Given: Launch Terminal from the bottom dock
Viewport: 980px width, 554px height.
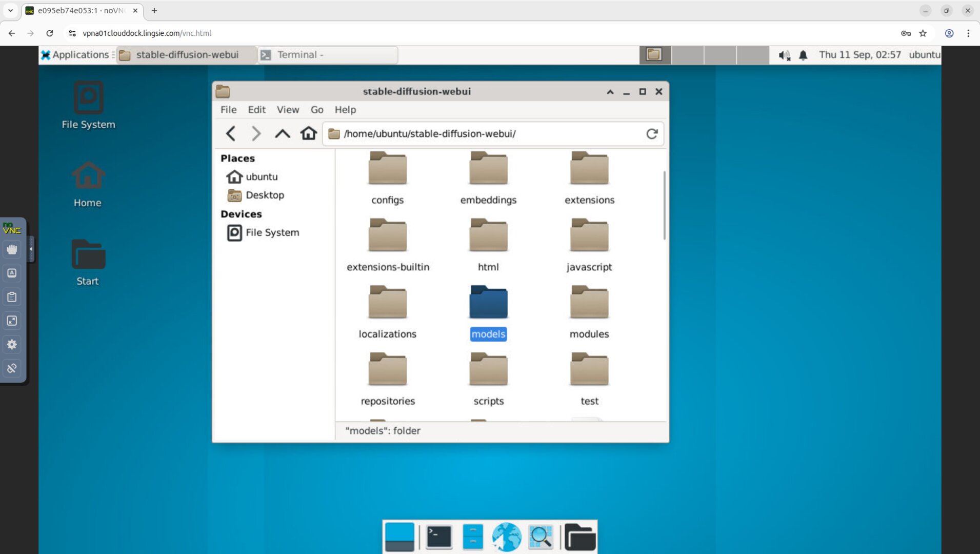Looking at the screenshot, I should (x=438, y=537).
